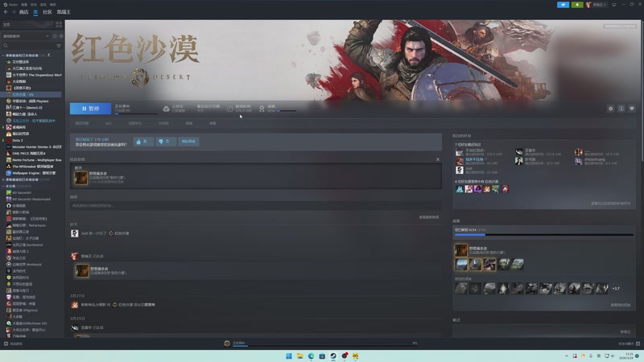Screen dimensions: 644x362
Task: Select 大千世界2 The Stupendous World
Action: pos(34,75)
